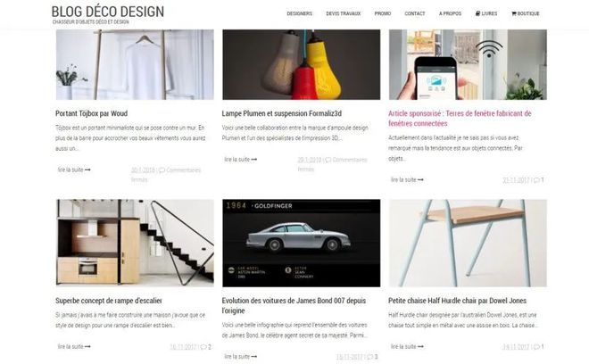Click comment bubble icon on fenêtres connectées article
Viewport: 589px width, 364px height.
536,180
